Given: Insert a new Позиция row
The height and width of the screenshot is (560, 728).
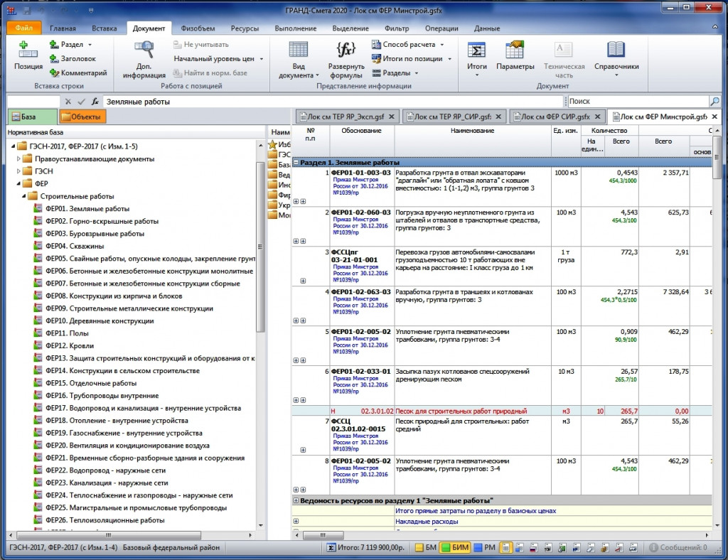Looking at the screenshot, I should click(x=28, y=56).
